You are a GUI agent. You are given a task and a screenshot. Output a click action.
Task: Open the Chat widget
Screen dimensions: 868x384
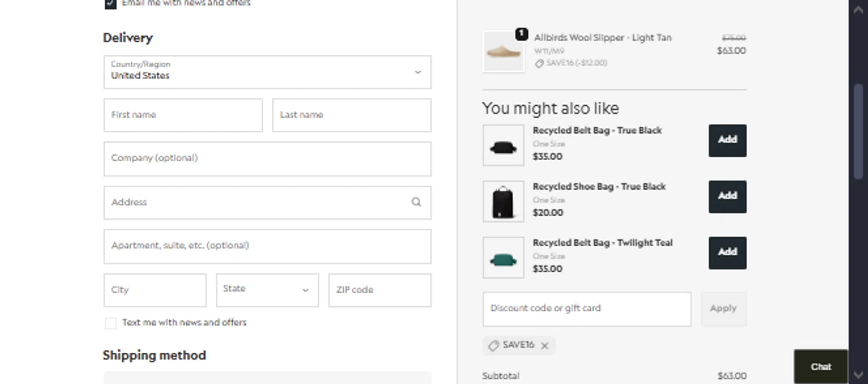point(821,367)
